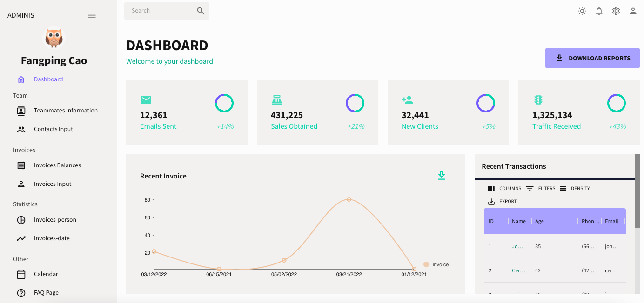Click the 32,441 new clients value
This screenshot has width=644, height=303.
coord(415,115)
